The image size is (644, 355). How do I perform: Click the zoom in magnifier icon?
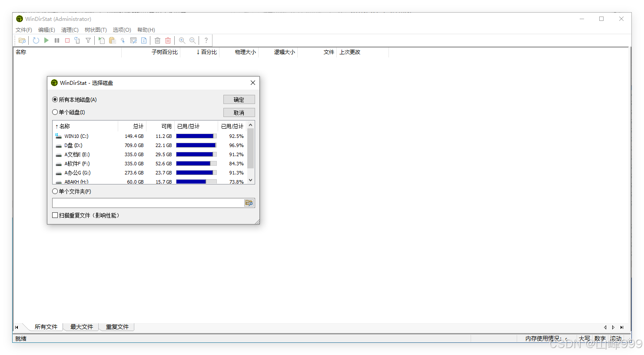[182, 40]
